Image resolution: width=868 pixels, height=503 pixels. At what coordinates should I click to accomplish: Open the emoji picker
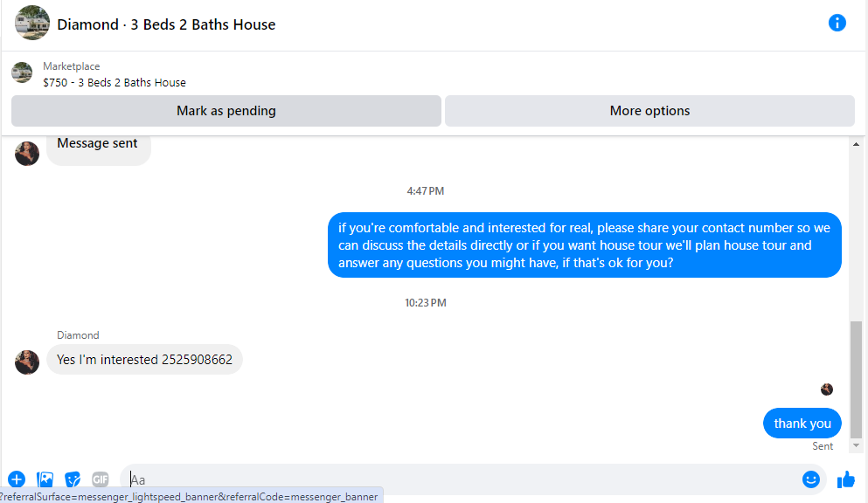tap(811, 479)
